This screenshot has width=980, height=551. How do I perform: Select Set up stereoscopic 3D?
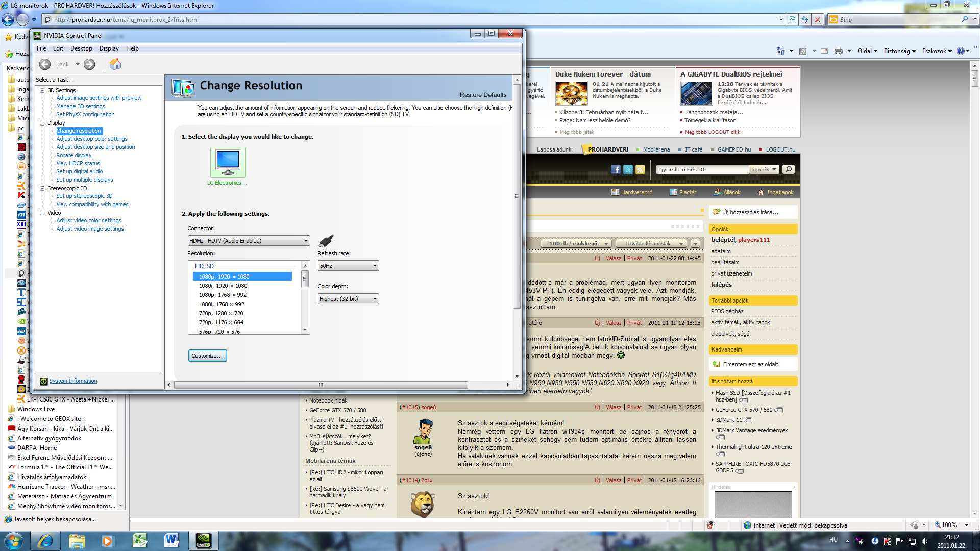pyautogui.click(x=84, y=196)
